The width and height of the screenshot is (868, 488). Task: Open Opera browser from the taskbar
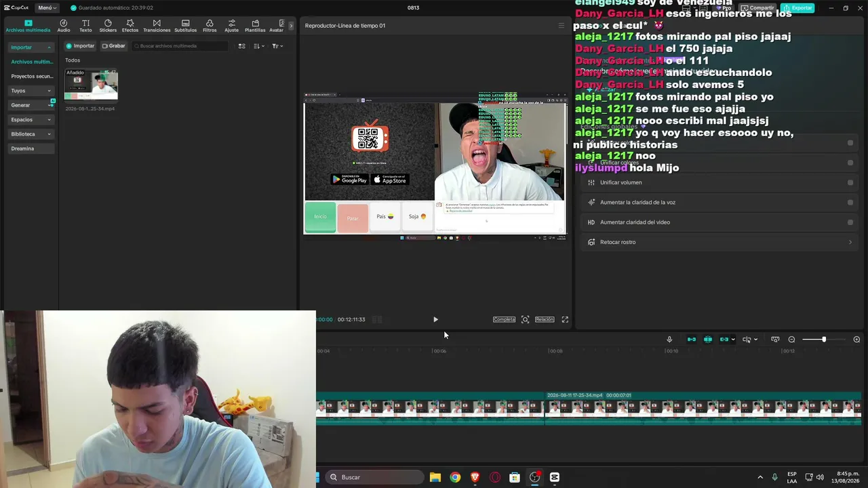pyautogui.click(x=495, y=477)
